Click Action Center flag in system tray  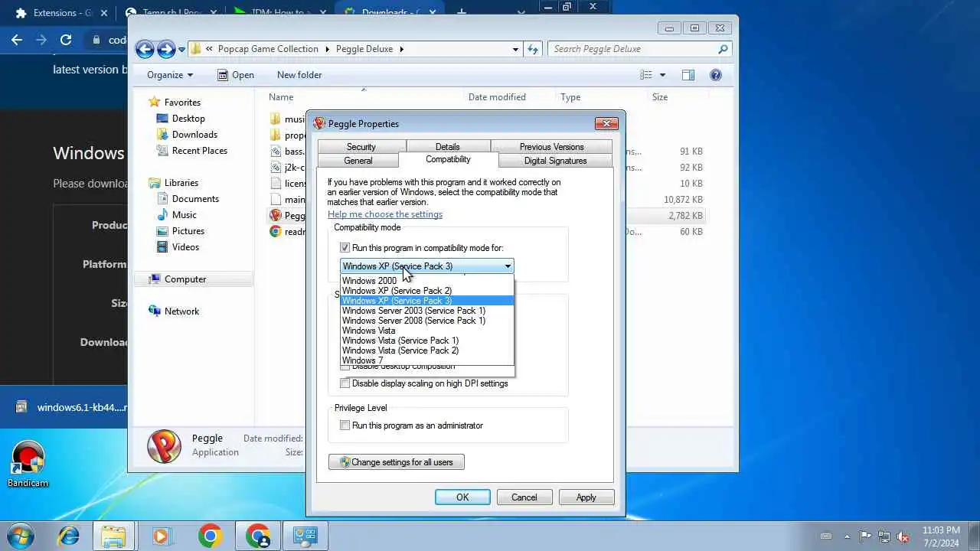tap(866, 536)
